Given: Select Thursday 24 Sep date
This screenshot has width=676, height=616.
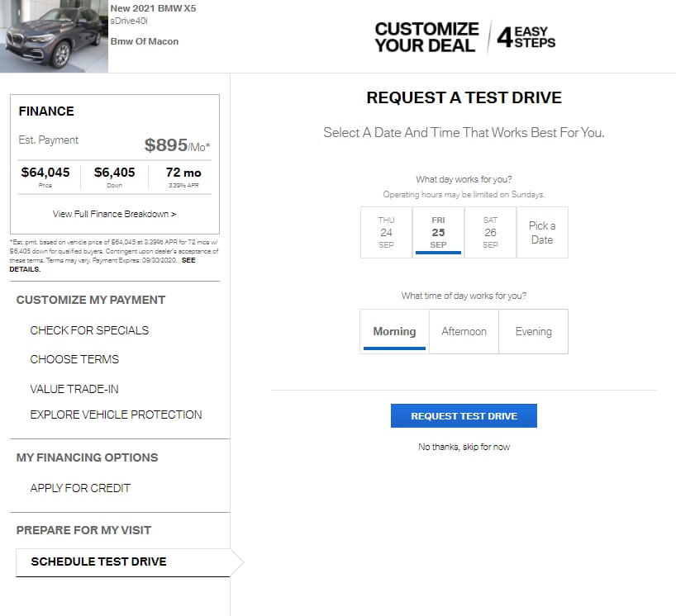Looking at the screenshot, I should pyautogui.click(x=386, y=233).
